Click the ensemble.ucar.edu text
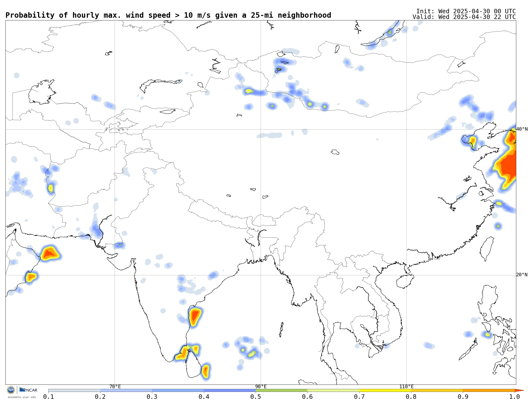 pyautogui.click(x=22, y=397)
